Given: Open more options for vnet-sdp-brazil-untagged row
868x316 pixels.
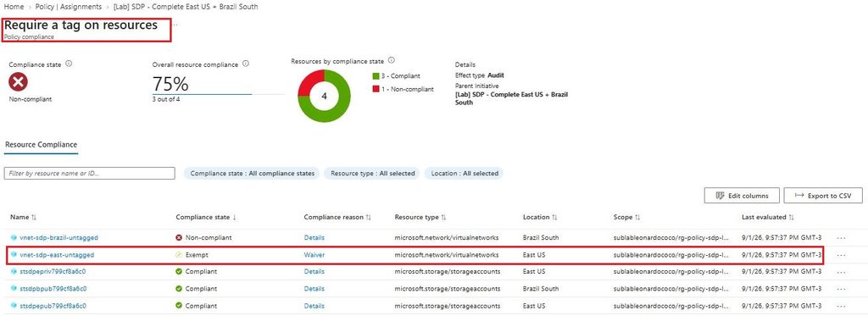Looking at the screenshot, I should tap(842, 238).
